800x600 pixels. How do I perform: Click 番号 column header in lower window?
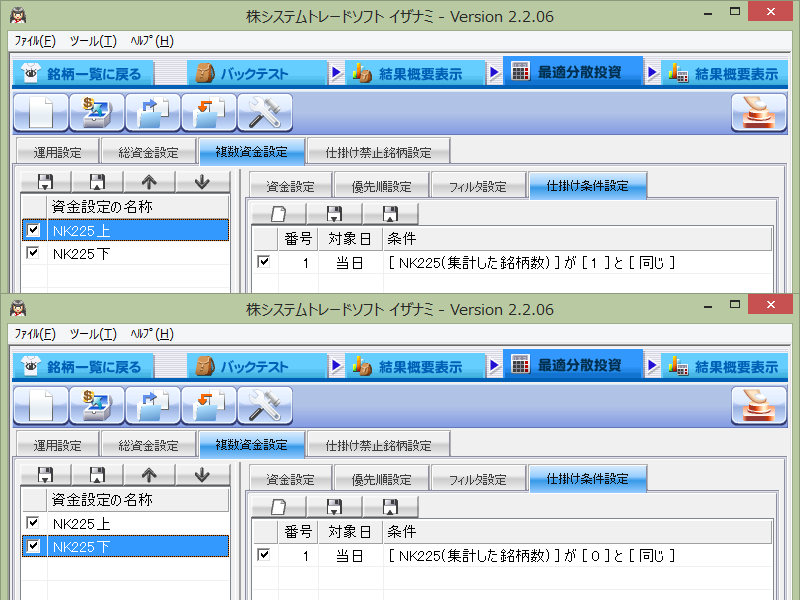(x=298, y=532)
